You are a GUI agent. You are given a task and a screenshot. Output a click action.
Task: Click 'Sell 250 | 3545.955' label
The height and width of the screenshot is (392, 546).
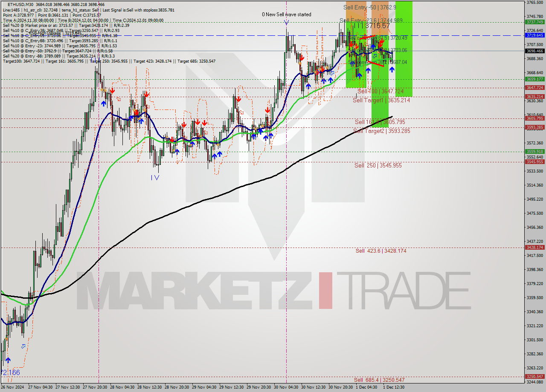pyautogui.click(x=378, y=165)
